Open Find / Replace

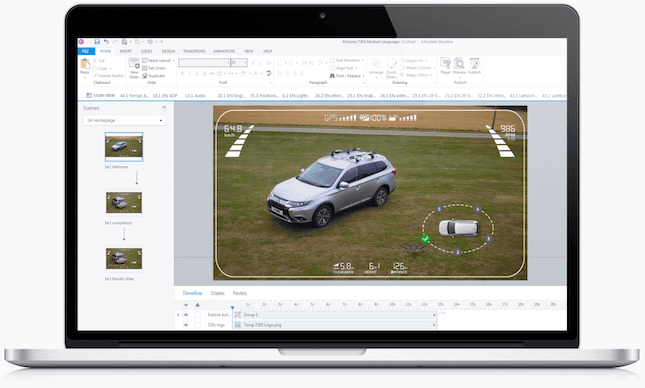346,76
